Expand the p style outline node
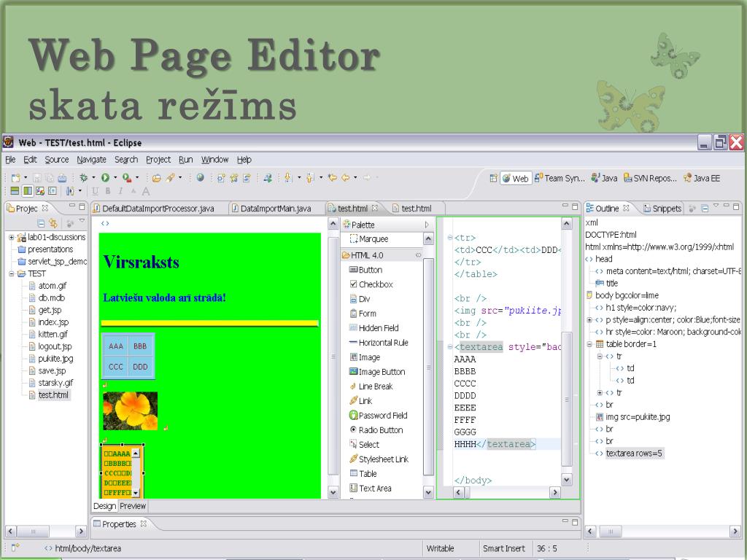The width and height of the screenshot is (747, 560). [589, 320]
